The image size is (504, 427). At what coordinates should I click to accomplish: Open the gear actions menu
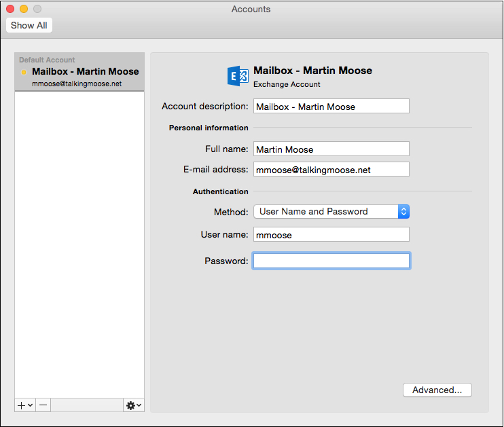[134, 405]
